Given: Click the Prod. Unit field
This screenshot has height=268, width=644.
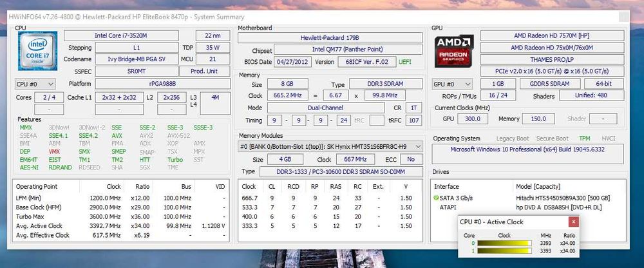Looking at the screenshot, I should click(x=205, y=71).
